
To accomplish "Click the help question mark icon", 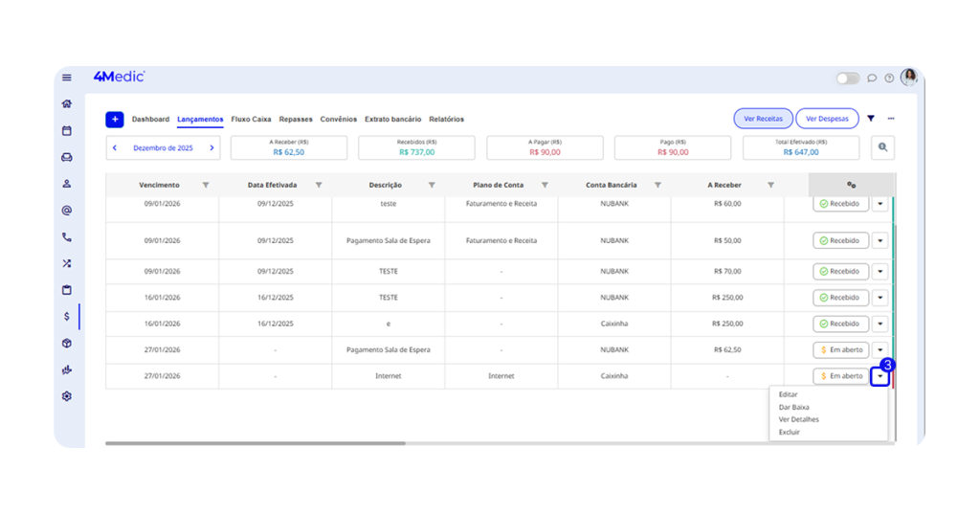I will [889, 78].
